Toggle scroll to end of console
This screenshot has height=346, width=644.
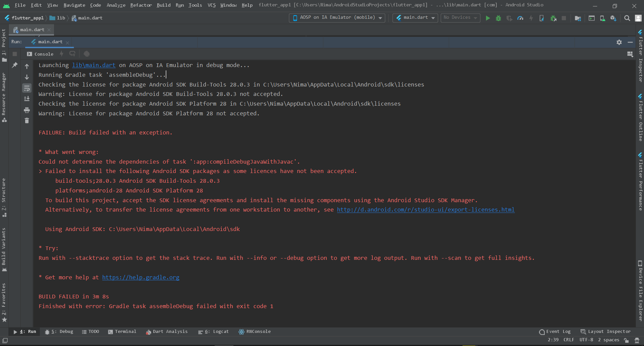point(27,99)
